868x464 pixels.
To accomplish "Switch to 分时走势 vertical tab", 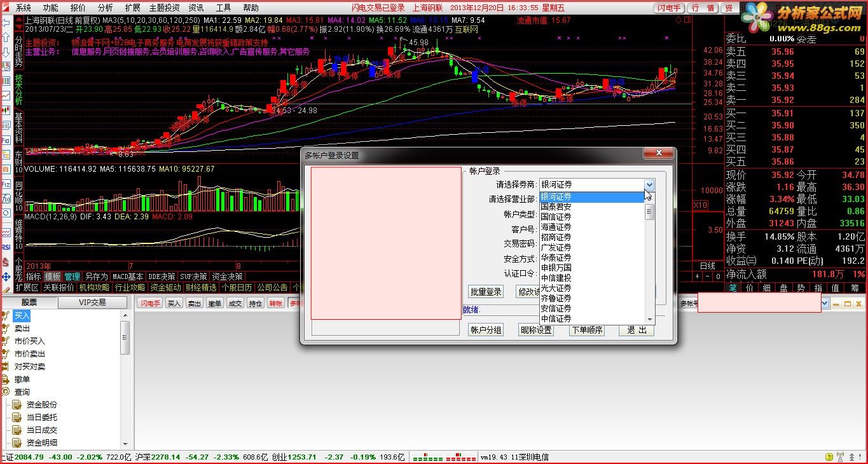I will (x=18, y=50).
